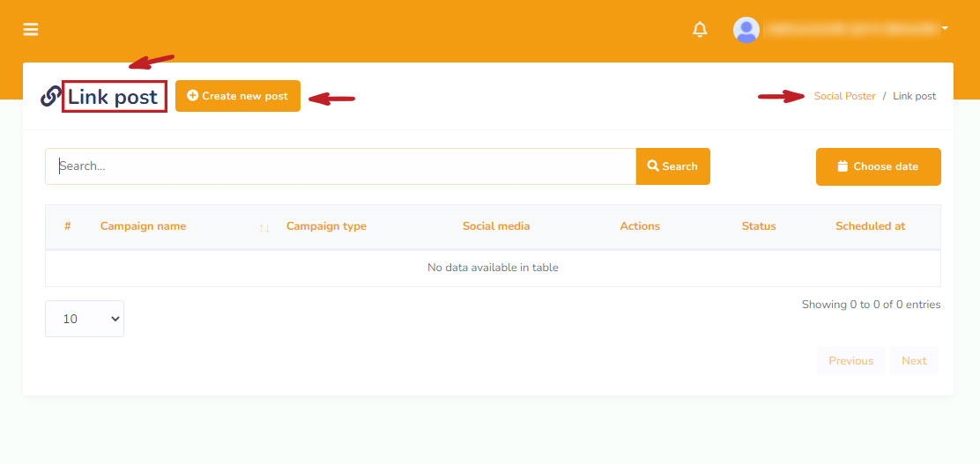Click the Previous pagination button
Screen dimensions: 980x464
[850, 361]
